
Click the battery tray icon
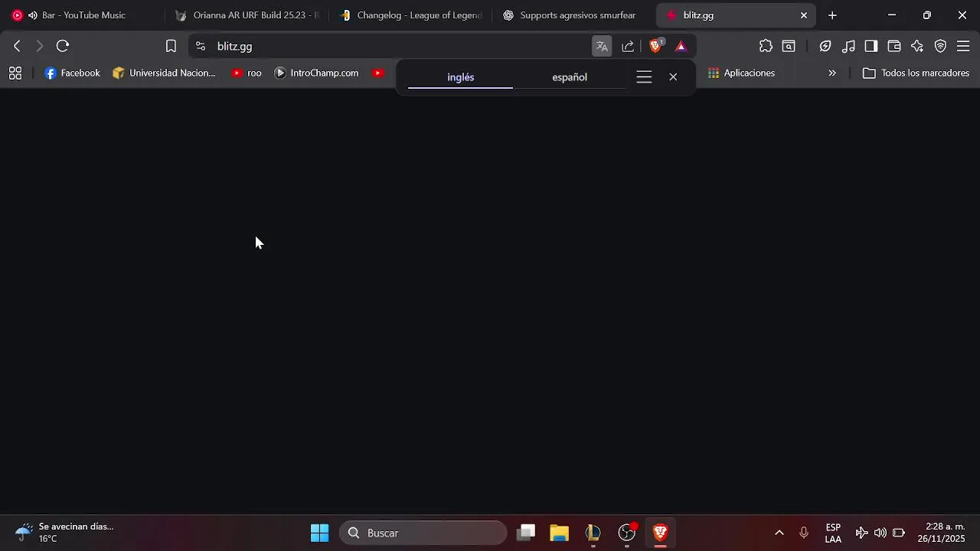click(x=899, y=533)
